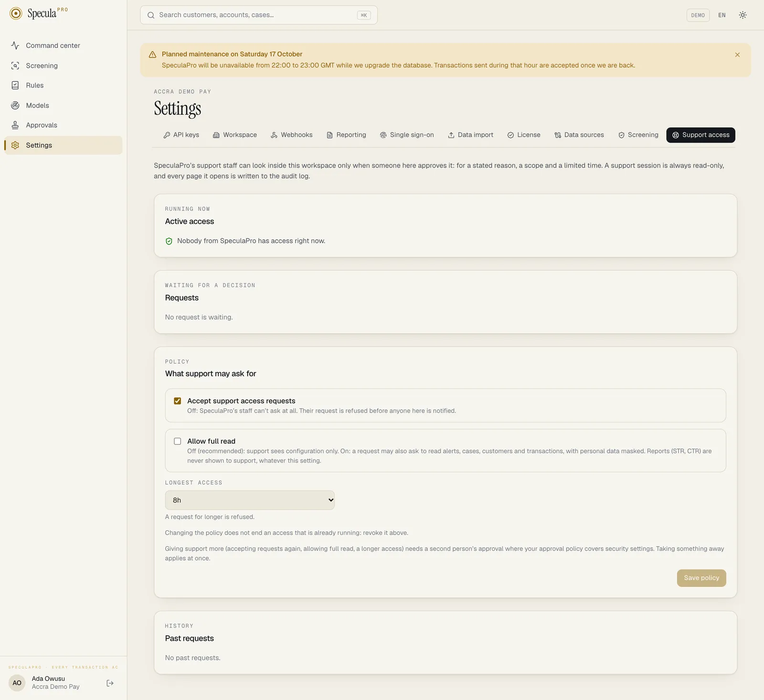Open the Longest access dropdown
This screenshot has width=764, height=700.
click(250, 500)
